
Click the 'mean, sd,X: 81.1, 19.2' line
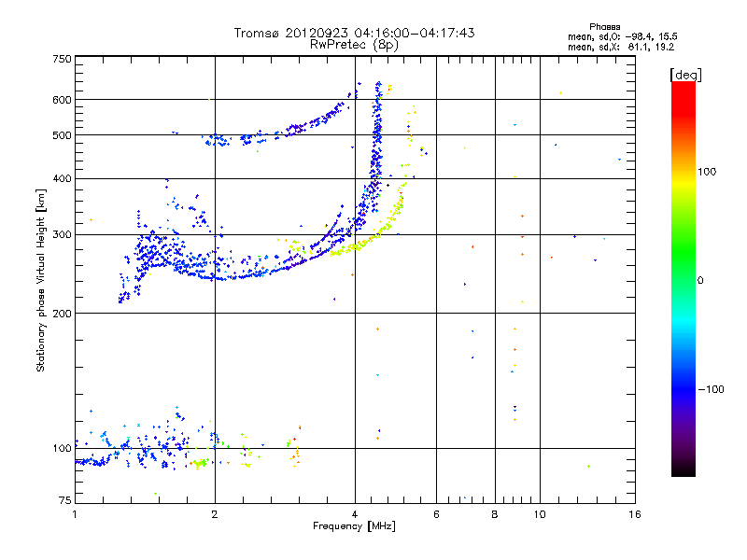click(x=621, y=47)
